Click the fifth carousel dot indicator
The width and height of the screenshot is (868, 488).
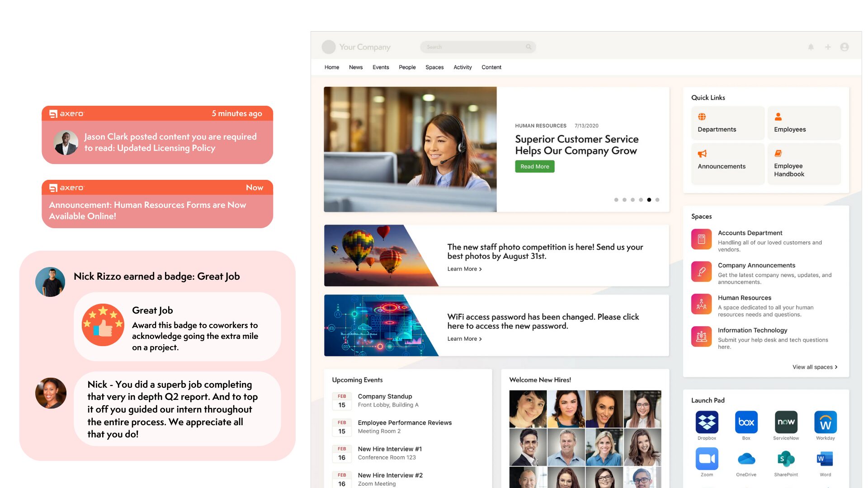649,200
